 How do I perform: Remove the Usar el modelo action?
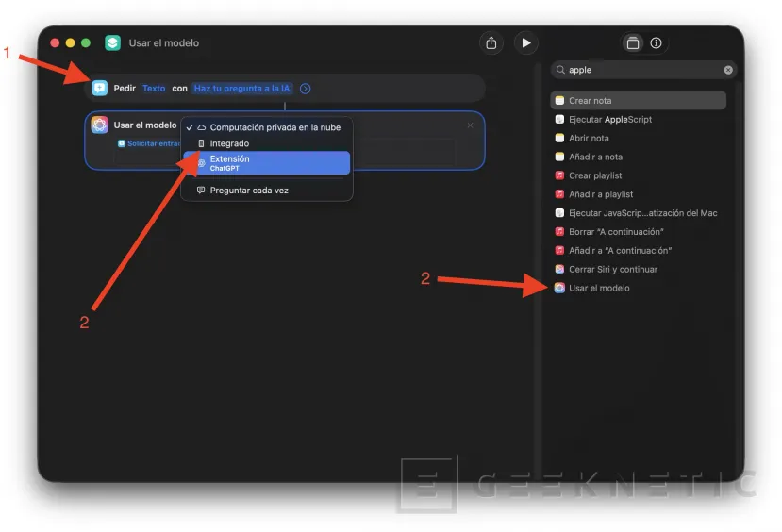click(x=471, y=125)
